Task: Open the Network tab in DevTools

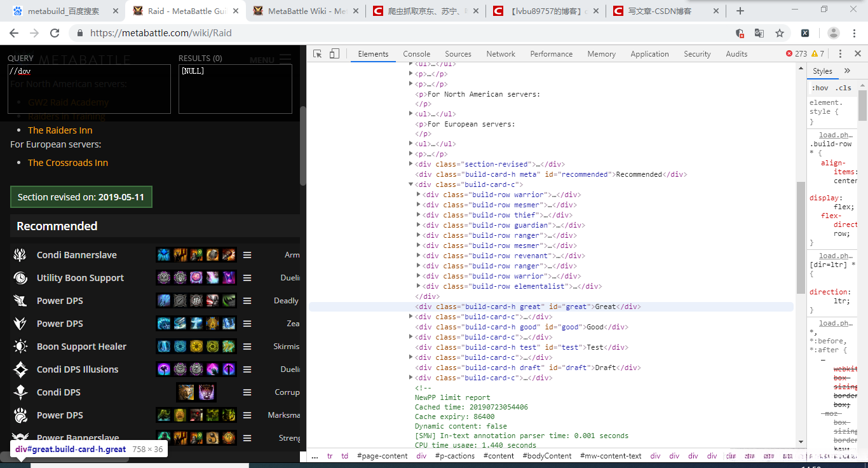Action: pos(501,54)
